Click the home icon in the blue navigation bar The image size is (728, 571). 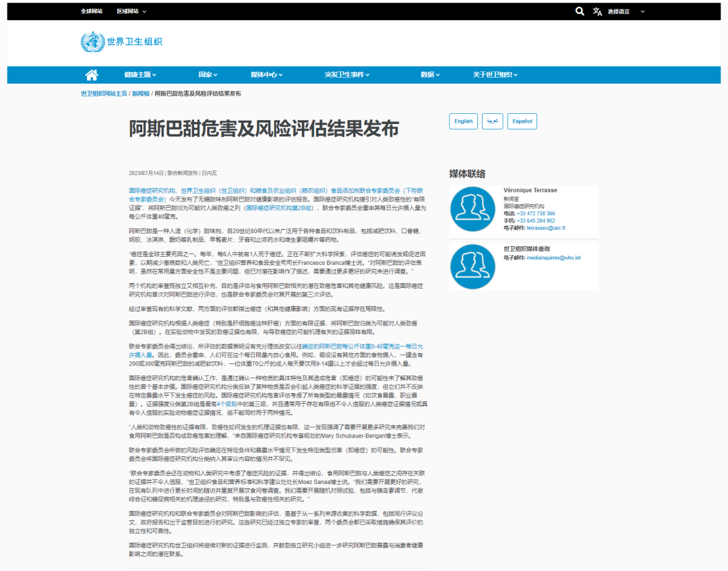coord(91,75)
